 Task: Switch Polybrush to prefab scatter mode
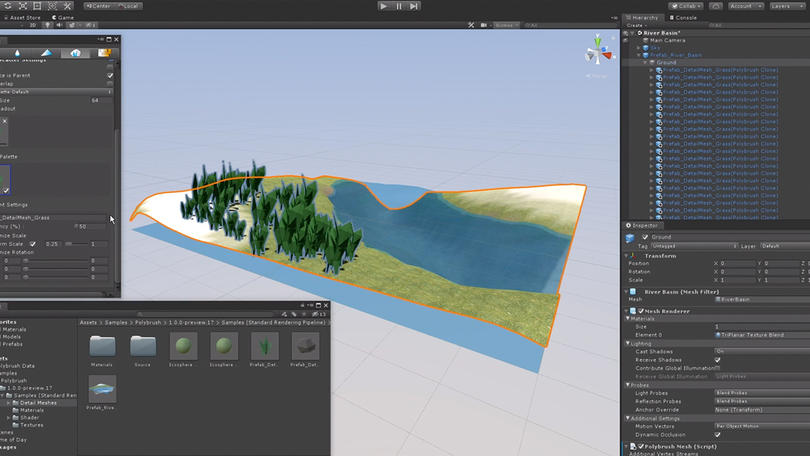75,53
